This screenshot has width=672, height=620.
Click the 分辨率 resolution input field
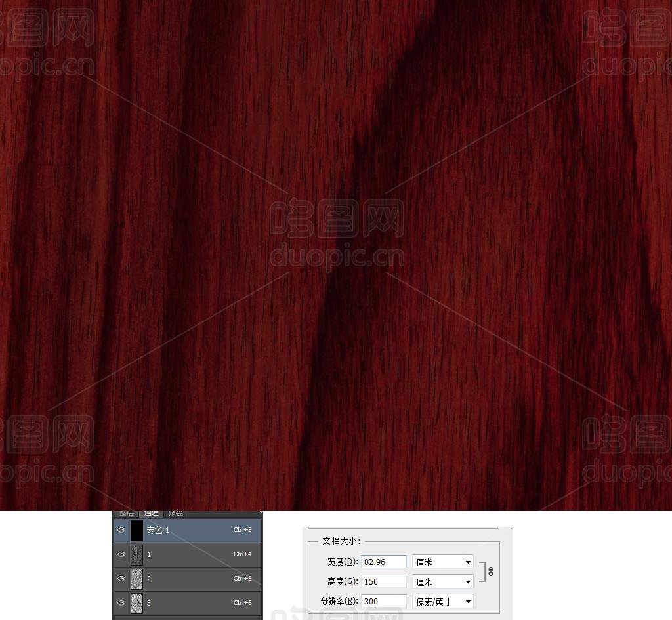[x=383, y=602]
